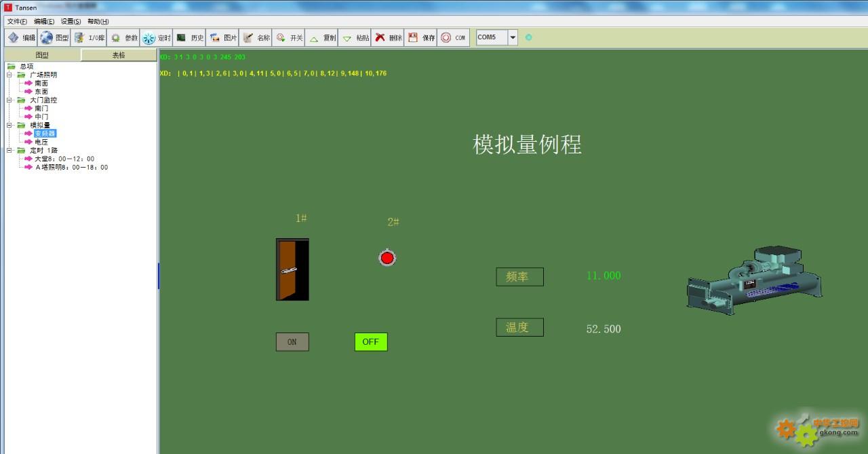Select the 电压 tree item
Screen dimensions: 868x454
pyautogui.click(x=41, y=142)
